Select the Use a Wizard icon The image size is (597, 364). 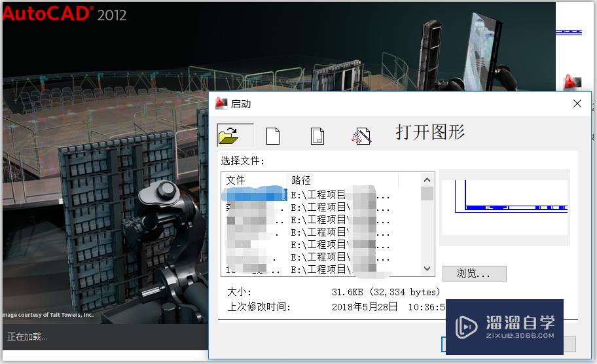tap(361, 136)
